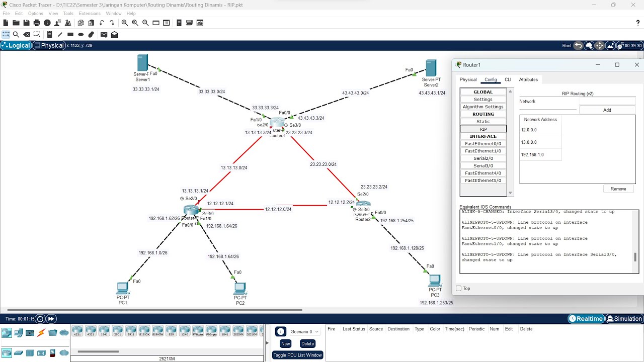Switch to Realtime mode

tap(586, 319)
